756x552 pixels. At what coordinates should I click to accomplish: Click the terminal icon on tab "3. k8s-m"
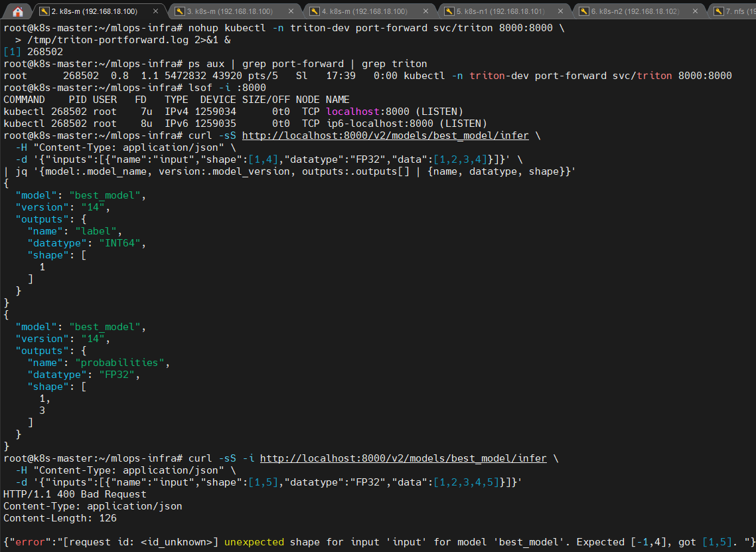pos(180,11)
